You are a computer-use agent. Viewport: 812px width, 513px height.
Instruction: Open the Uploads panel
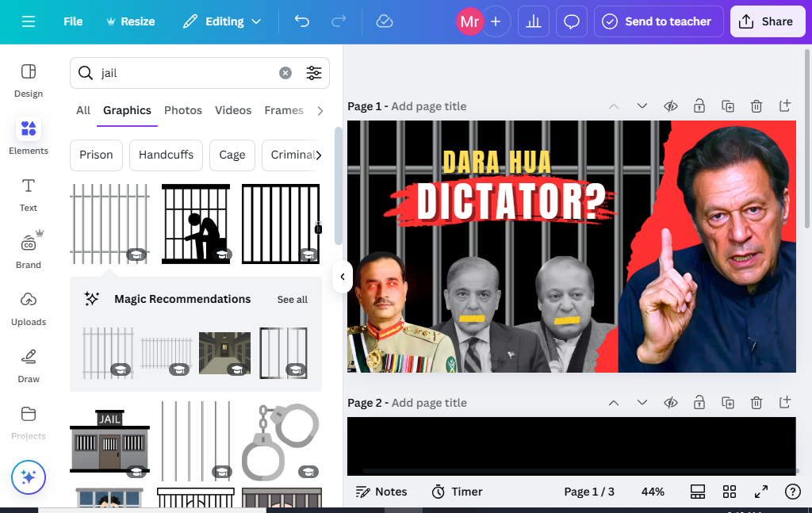click(29, 309)
